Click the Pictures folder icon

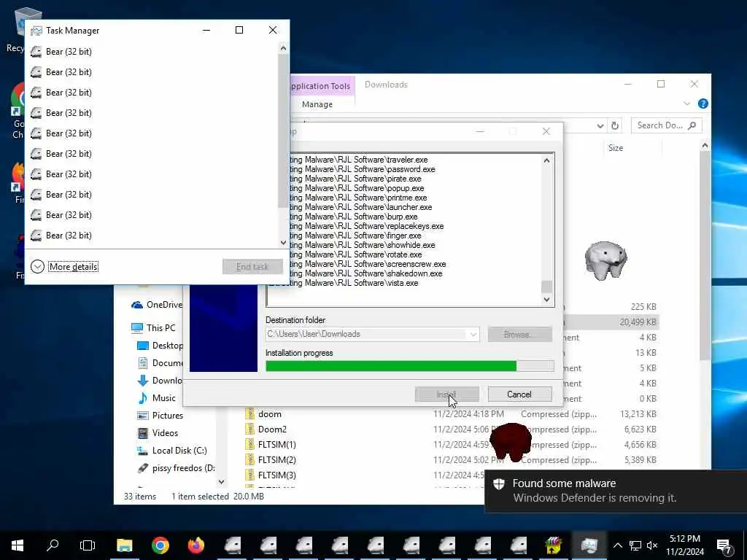[x=142, y=415]
